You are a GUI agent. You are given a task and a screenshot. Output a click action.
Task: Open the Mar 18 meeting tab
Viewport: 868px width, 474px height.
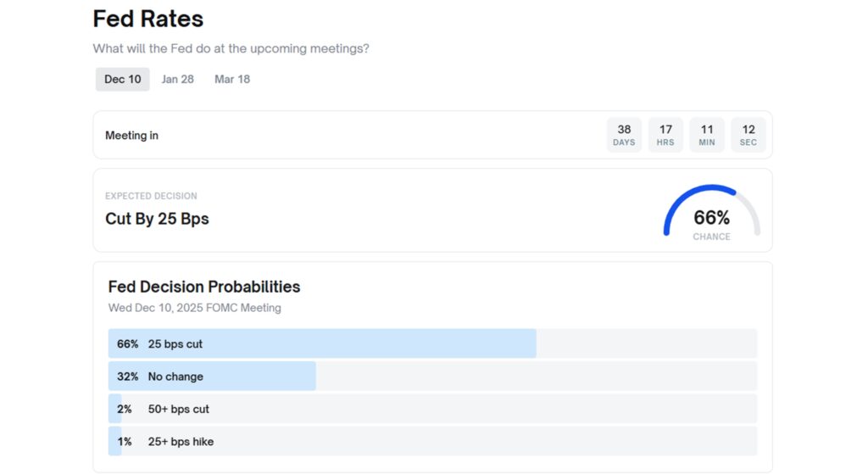point(232,80)
